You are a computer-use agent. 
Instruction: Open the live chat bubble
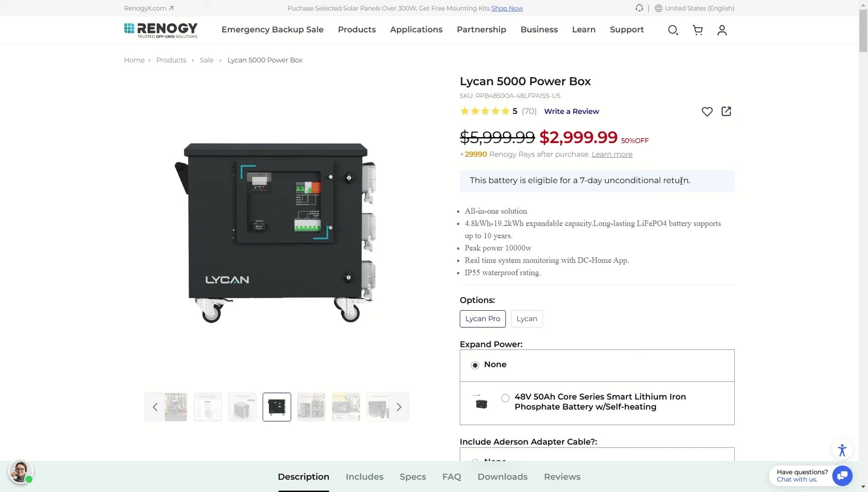[x=842, y=476]
